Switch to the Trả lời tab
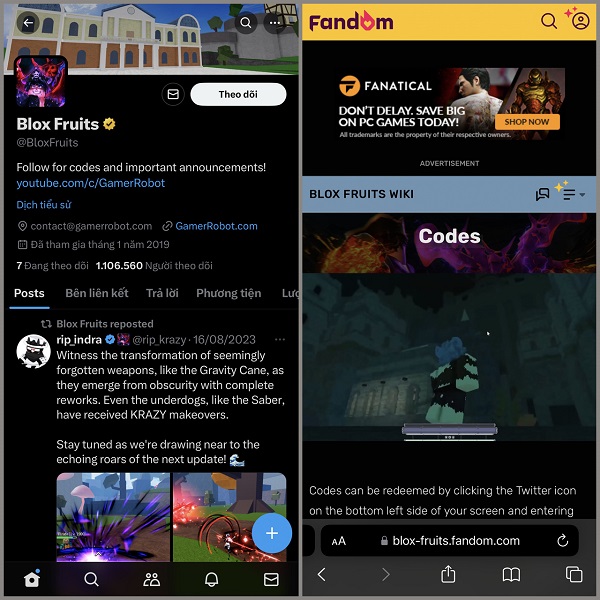Screen dimensions: 600x600 162,293
